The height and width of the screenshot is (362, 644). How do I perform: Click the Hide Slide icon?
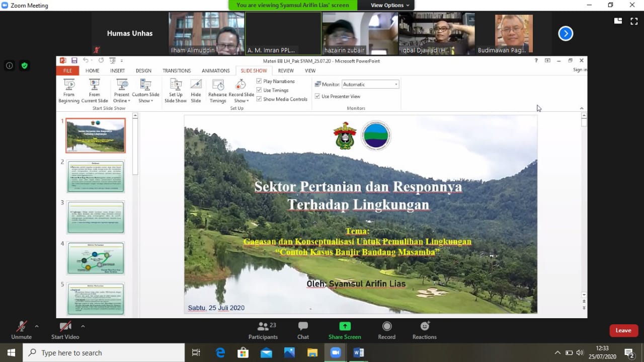(x=196, y=91)
